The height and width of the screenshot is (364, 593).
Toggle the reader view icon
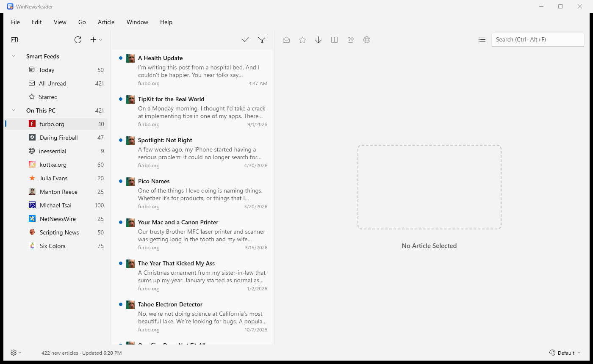[335, 40]
